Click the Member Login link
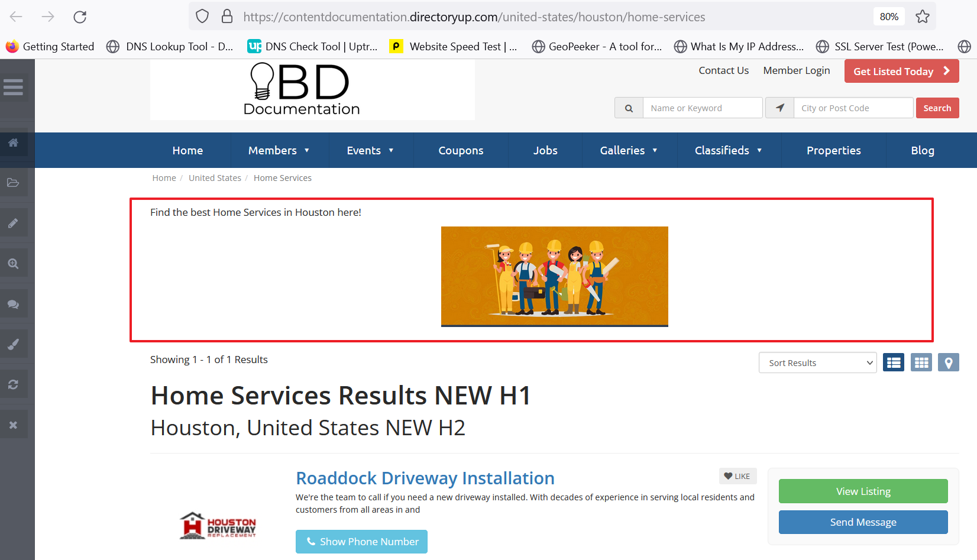This screenshot has width=977, height=560. click(796, 70)
